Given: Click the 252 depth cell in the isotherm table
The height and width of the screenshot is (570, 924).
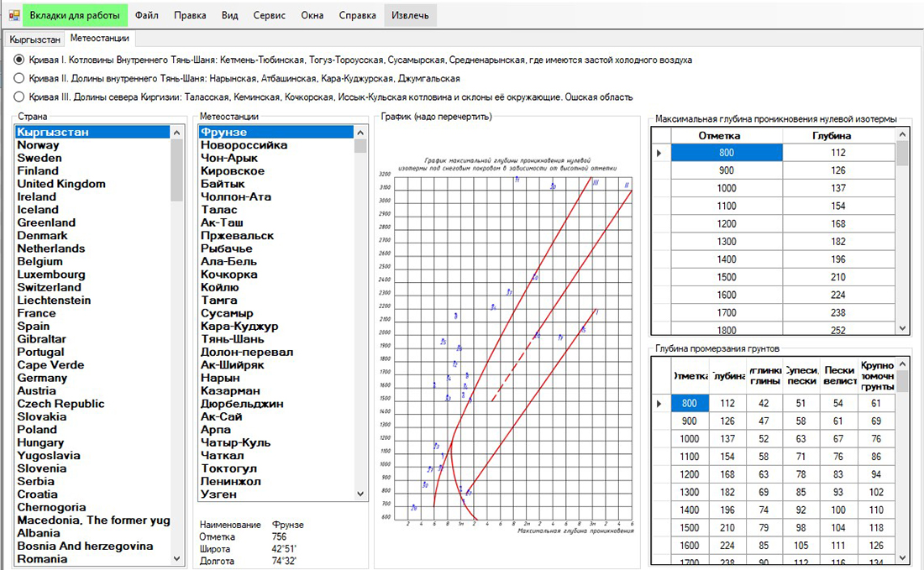Looking at the screenshot, I should click(838, 329).
